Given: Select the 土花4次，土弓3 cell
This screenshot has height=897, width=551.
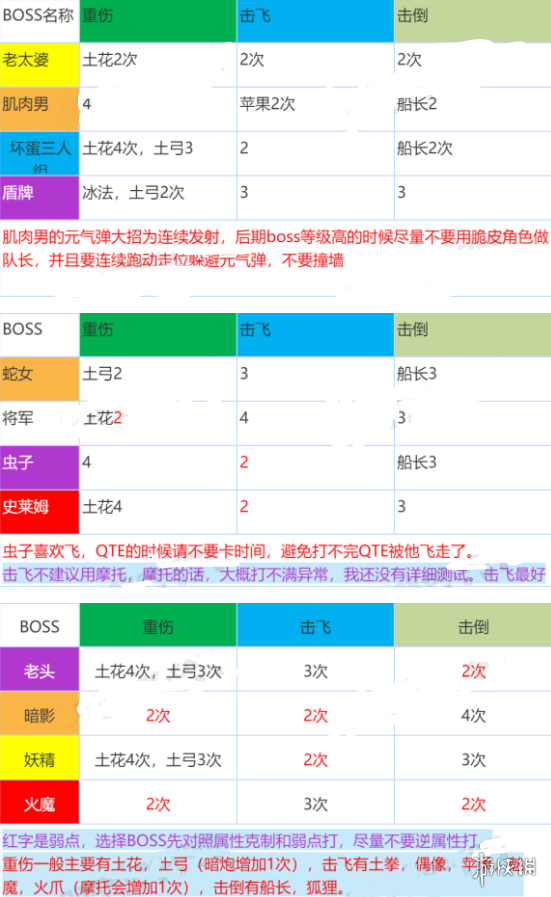Looking at the screenshot, I should tap(158, 153).
